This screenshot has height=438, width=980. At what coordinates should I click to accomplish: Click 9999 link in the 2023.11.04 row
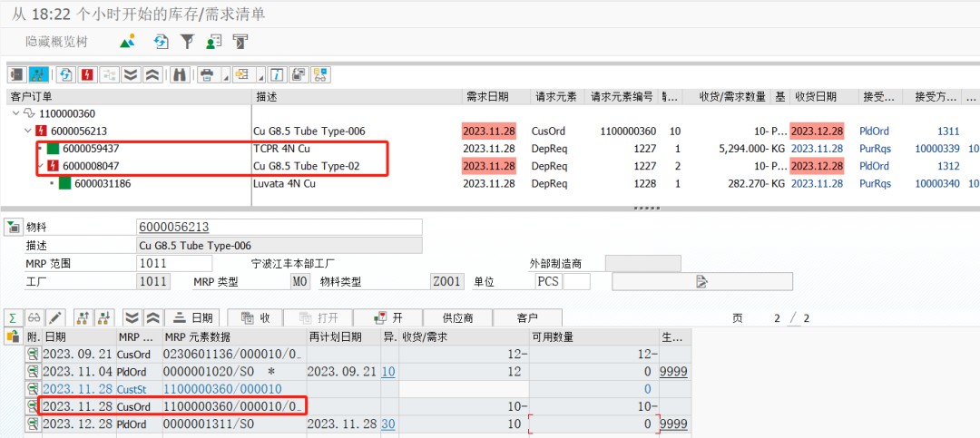point(673,371)
